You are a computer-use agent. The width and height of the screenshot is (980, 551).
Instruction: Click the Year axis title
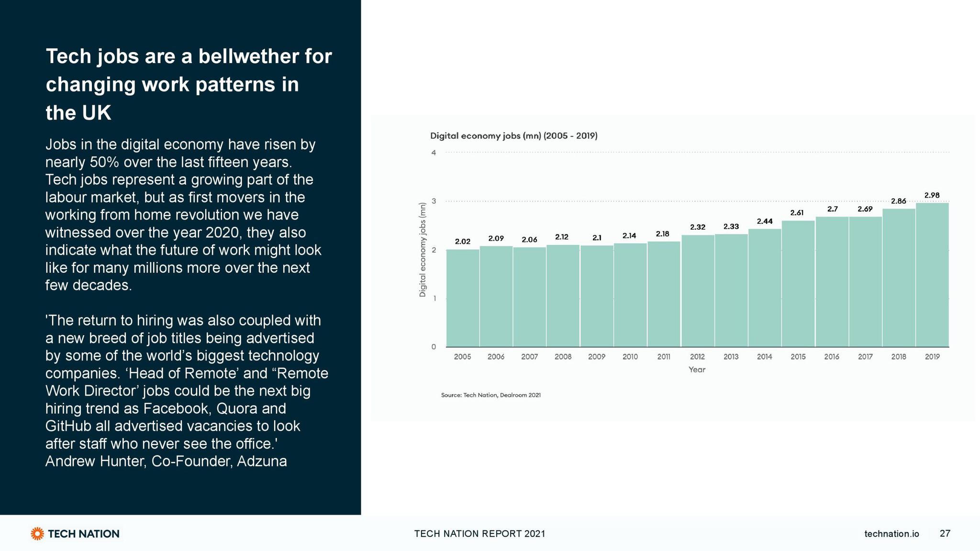pyautogui.click(x=697, y=370)
